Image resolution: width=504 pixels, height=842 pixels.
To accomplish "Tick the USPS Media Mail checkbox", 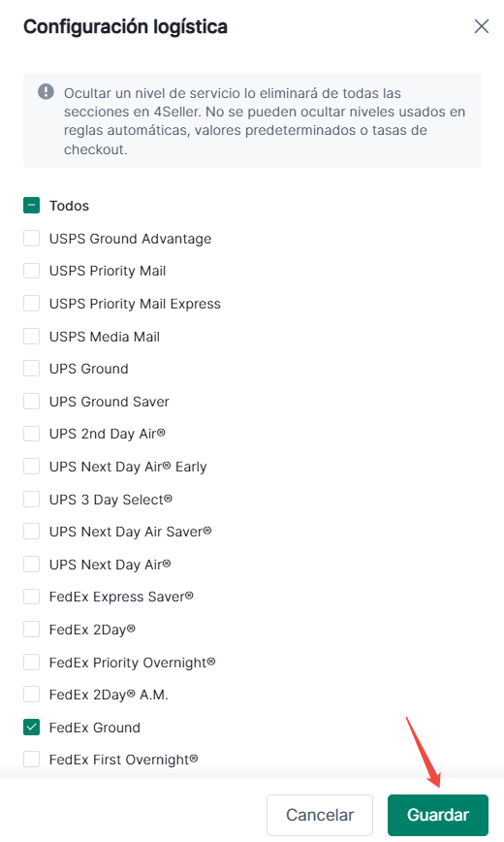I will pos(32,337).
